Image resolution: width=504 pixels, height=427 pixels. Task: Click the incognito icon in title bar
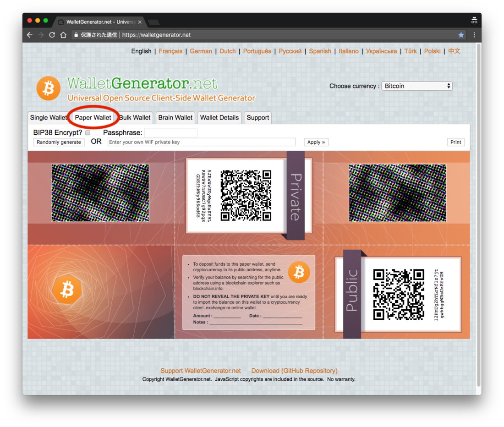[474, 20]
